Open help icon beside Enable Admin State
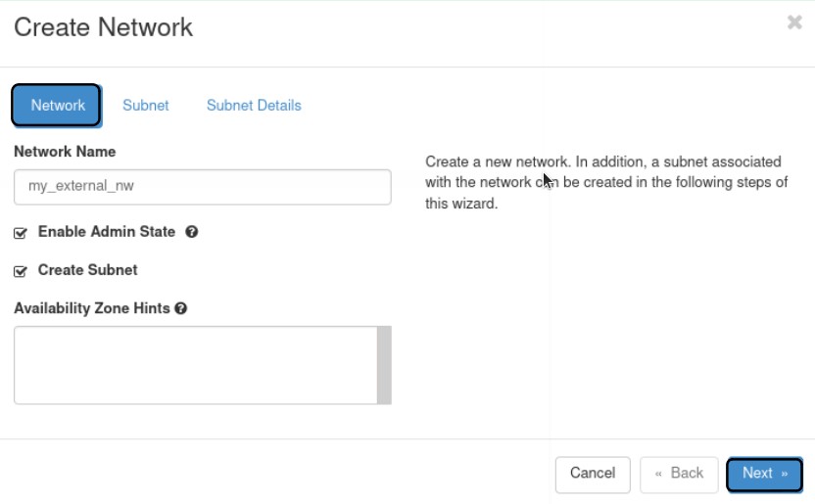The image size is (815, 504). pyautogui.click(x=192, y=232)
